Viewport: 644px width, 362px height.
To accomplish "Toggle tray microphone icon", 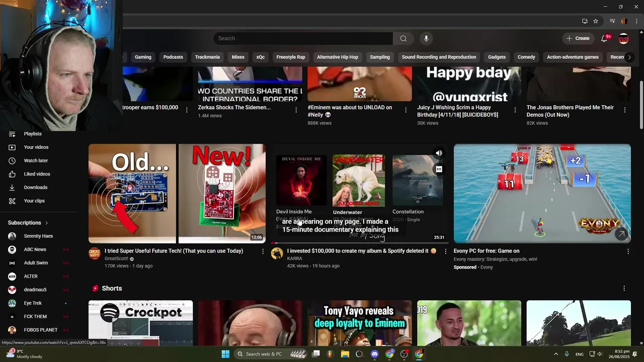I will [x=567, y=354].
